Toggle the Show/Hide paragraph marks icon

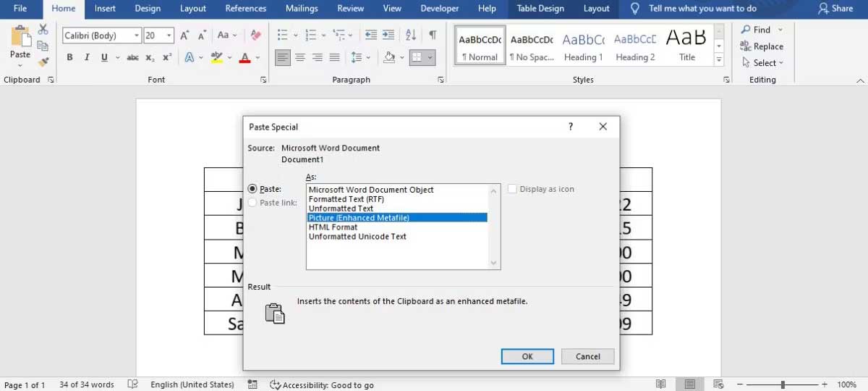click(433, 35)
